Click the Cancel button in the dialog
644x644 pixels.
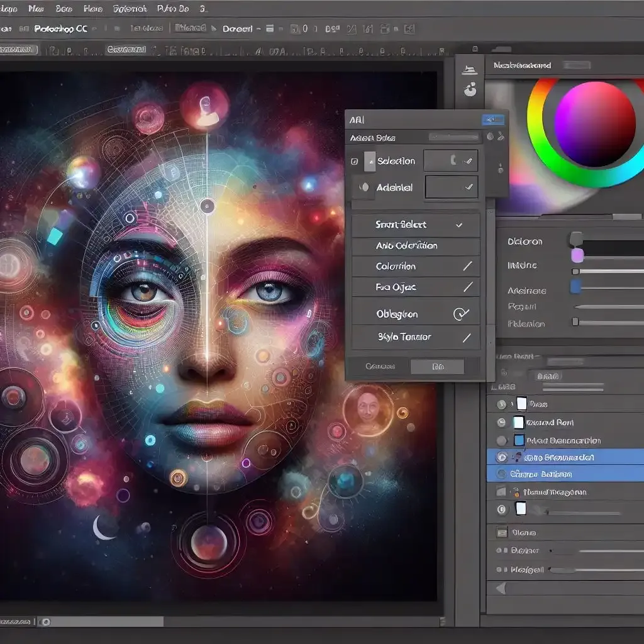[382, 367]
